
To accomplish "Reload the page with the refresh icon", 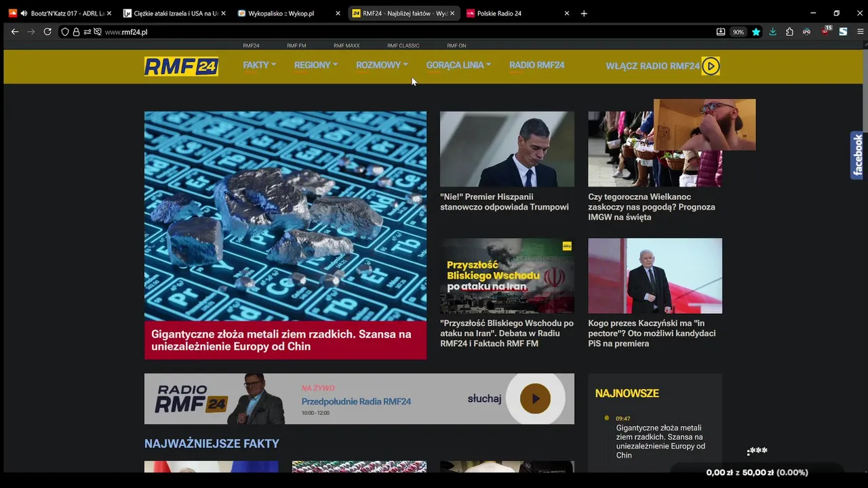I will click(47, 32).
